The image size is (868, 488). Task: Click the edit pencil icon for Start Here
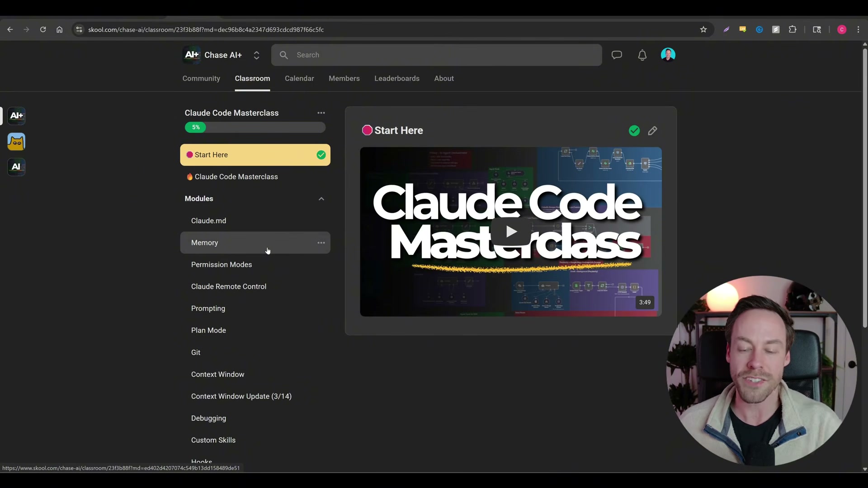click(652, 131)
